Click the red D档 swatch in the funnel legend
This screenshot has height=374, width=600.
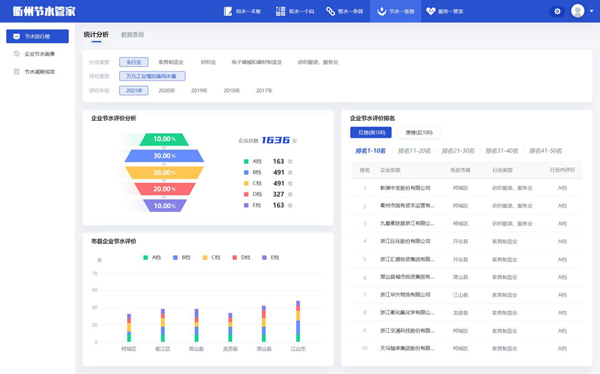(246, 194)
